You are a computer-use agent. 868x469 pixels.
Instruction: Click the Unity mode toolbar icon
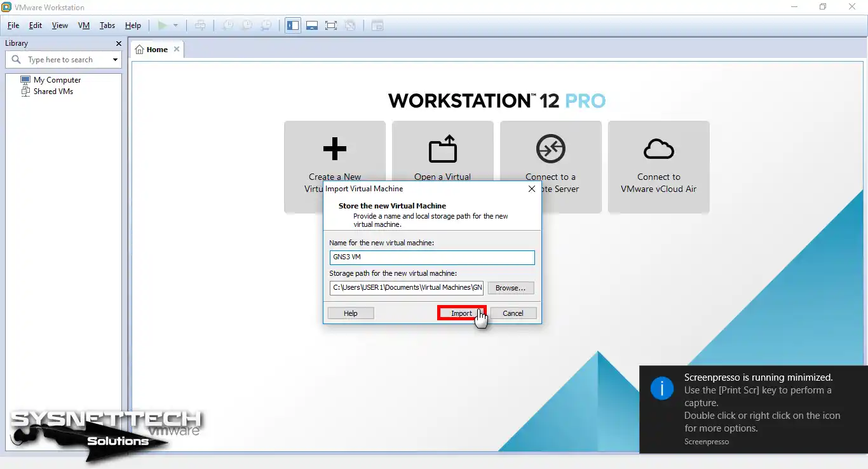click(x=350, y=25)
